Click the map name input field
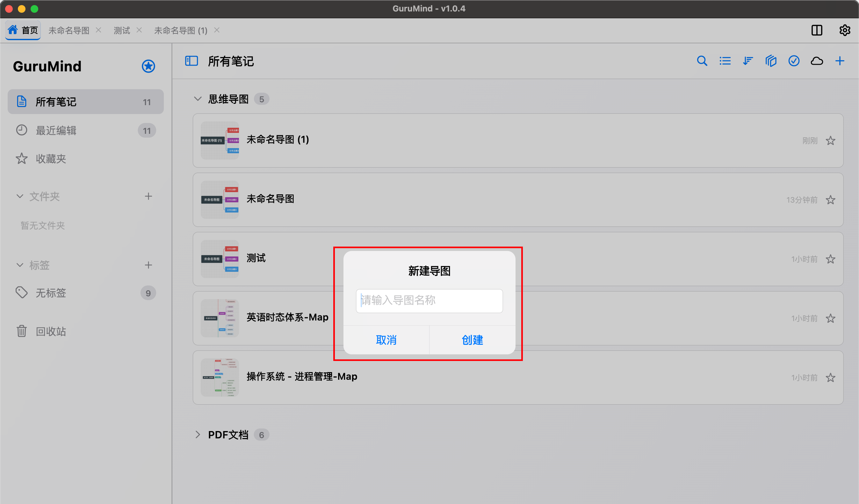 429,300
